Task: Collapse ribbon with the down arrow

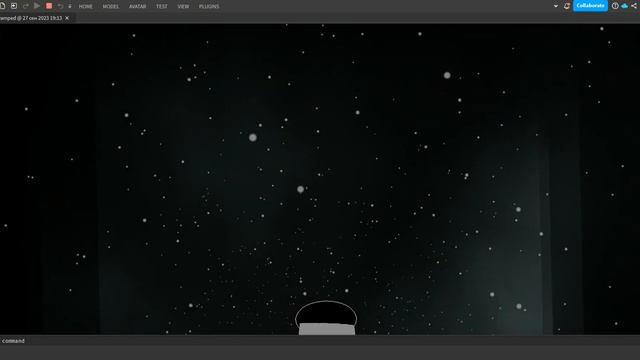Action: pos(556,6)
